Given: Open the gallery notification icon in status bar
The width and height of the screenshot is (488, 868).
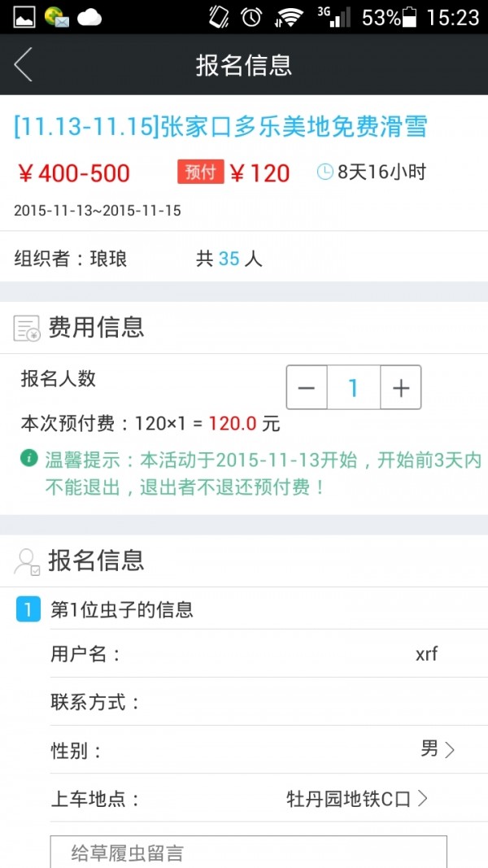Looking at the screenshot, I should click(24, 17).
